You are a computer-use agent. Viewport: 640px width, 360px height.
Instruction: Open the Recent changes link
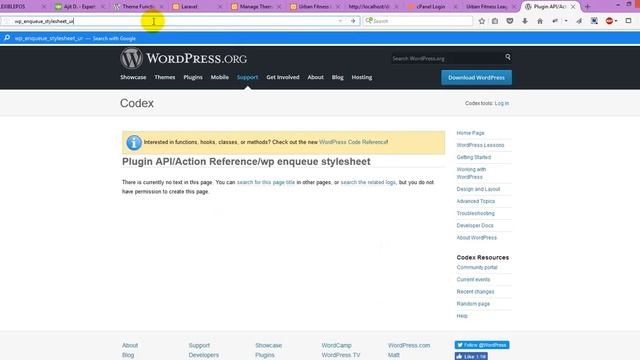(476, 292)
